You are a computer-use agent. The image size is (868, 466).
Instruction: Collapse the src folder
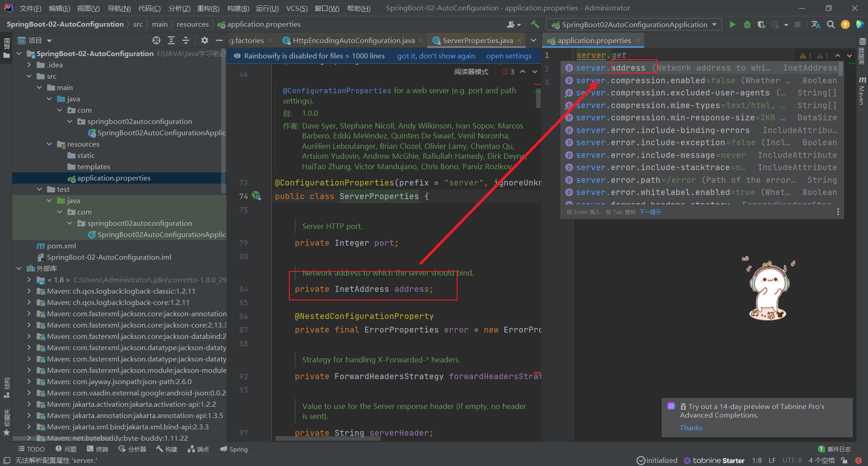tap(29, 76)
